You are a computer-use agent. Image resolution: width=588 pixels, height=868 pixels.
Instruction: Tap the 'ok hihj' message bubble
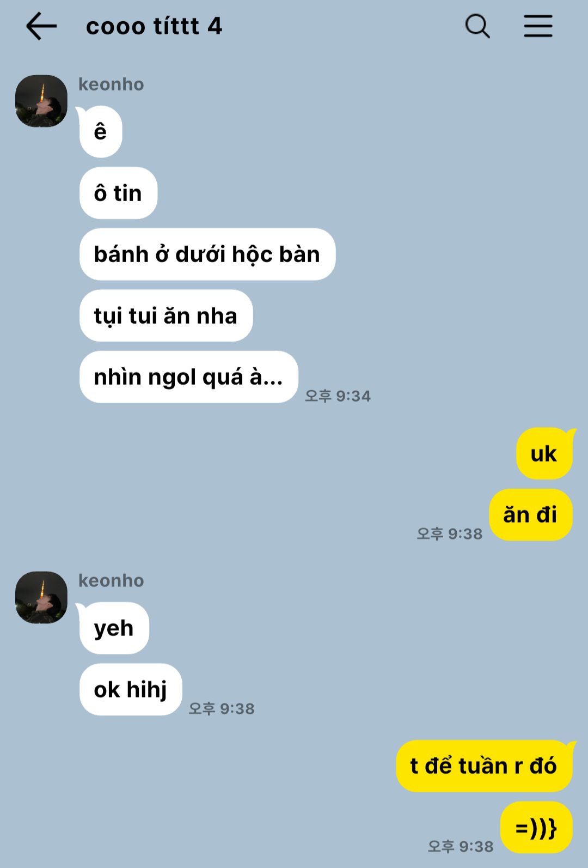[131, 689]
